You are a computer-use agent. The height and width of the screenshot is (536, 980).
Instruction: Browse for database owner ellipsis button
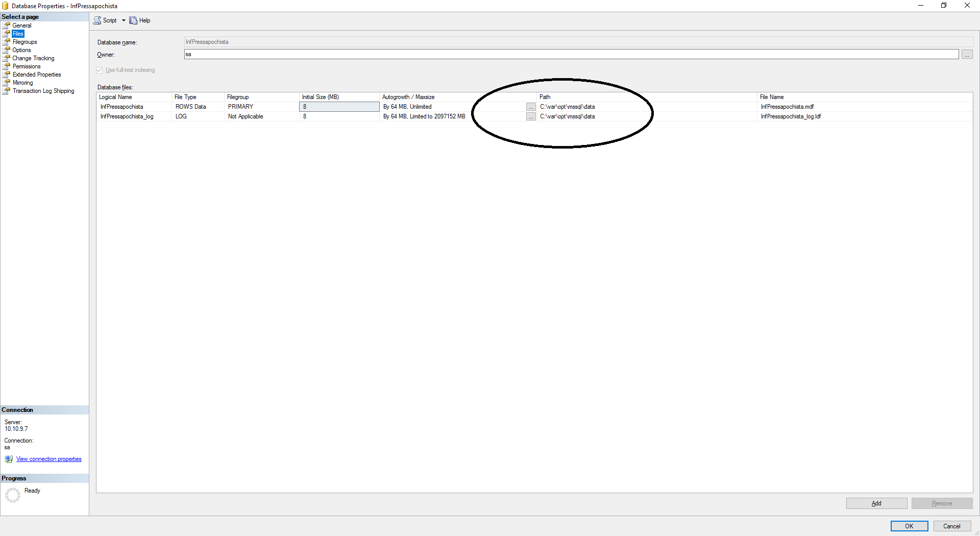967,55
